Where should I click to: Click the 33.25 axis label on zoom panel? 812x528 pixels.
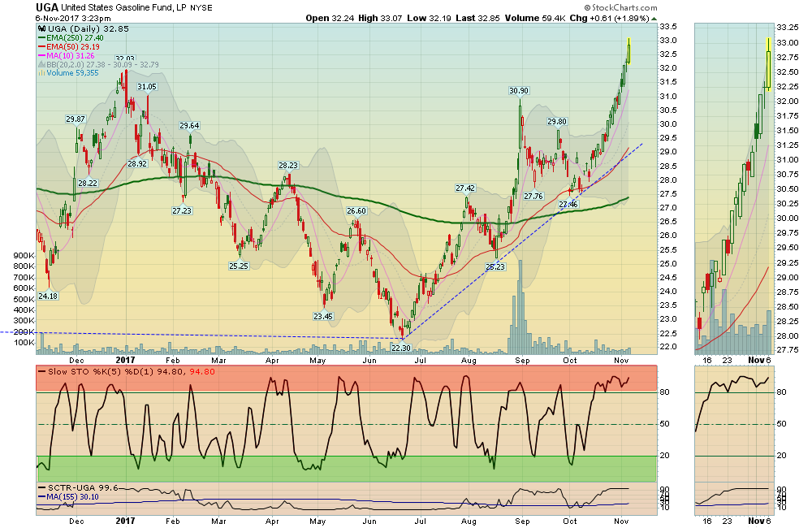[788, 27]
